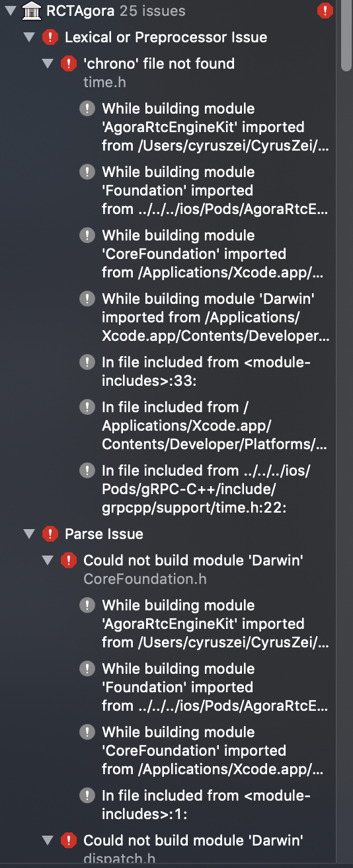Click the red icon beside the CoreFoundation.h Darwin error

coord(68,560)
